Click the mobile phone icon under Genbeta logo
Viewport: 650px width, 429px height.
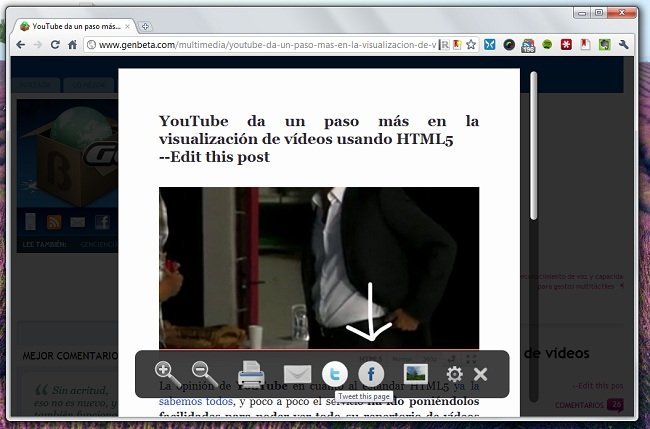(30, 222)
